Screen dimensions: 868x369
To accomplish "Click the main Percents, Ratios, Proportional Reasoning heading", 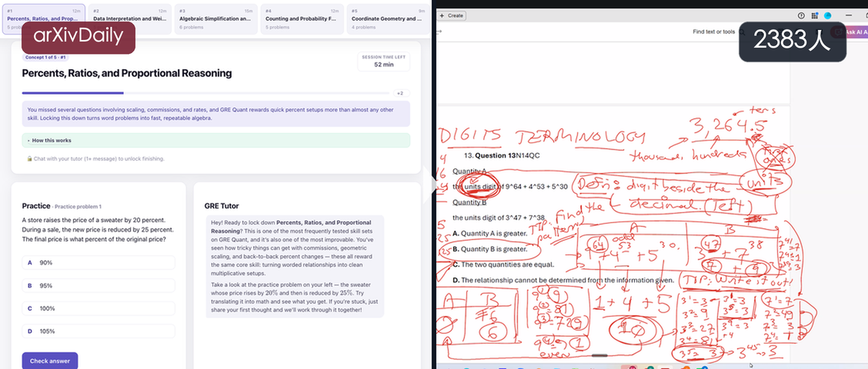I will tap(127, 73).
